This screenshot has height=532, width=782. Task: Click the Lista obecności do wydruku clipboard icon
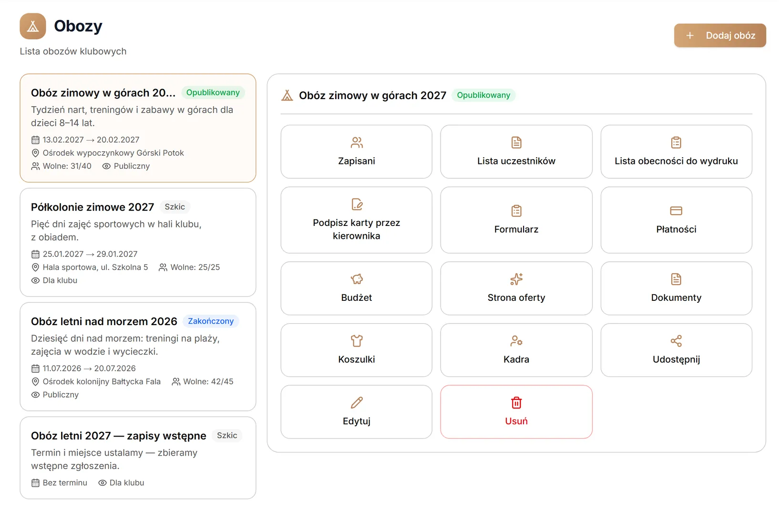click(x=676, y=143)
